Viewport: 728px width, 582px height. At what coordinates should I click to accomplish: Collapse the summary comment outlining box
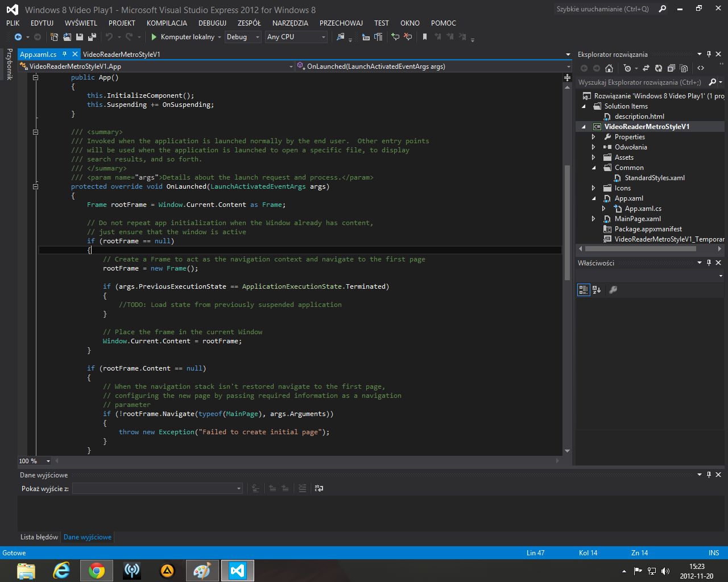[35, 132]
